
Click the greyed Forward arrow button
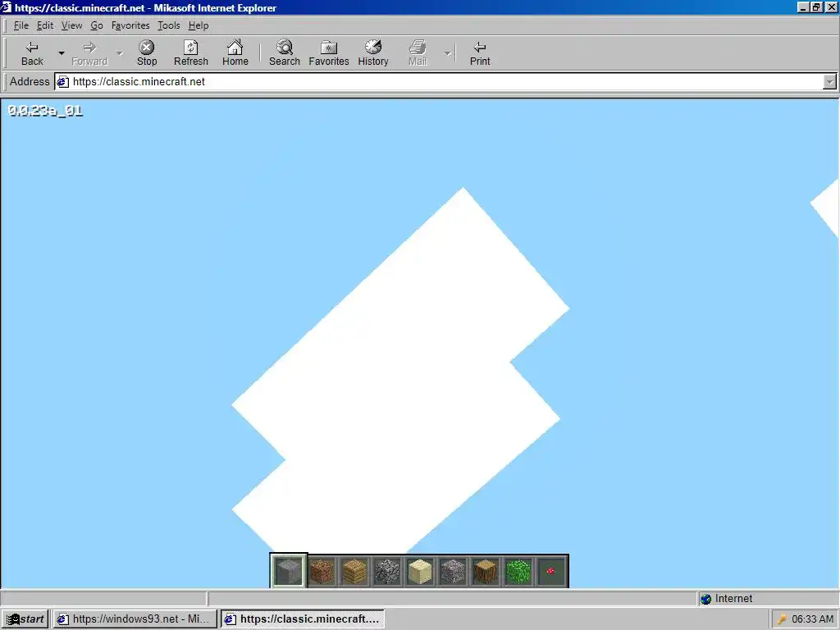click(x=89, y=53)
